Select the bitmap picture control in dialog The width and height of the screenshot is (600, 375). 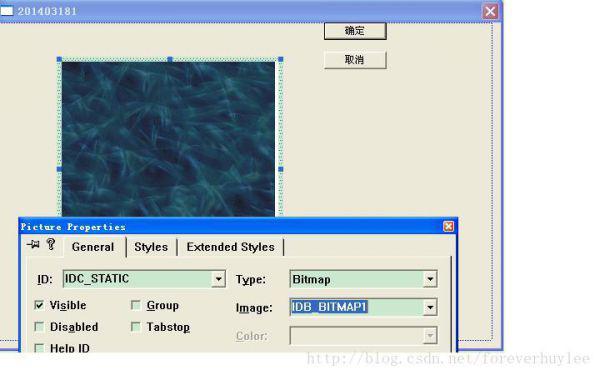point(168,140)
